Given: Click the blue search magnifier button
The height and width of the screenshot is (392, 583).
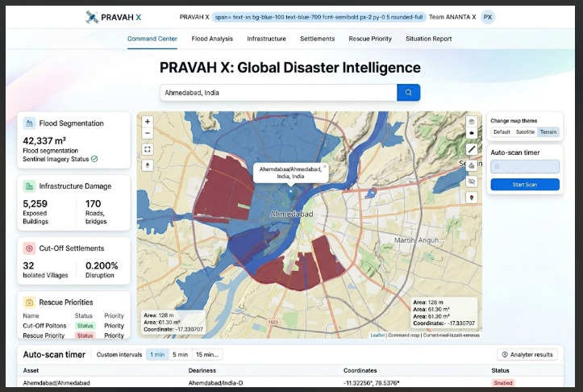Looking at the screenshot, I should coord(408,93).
